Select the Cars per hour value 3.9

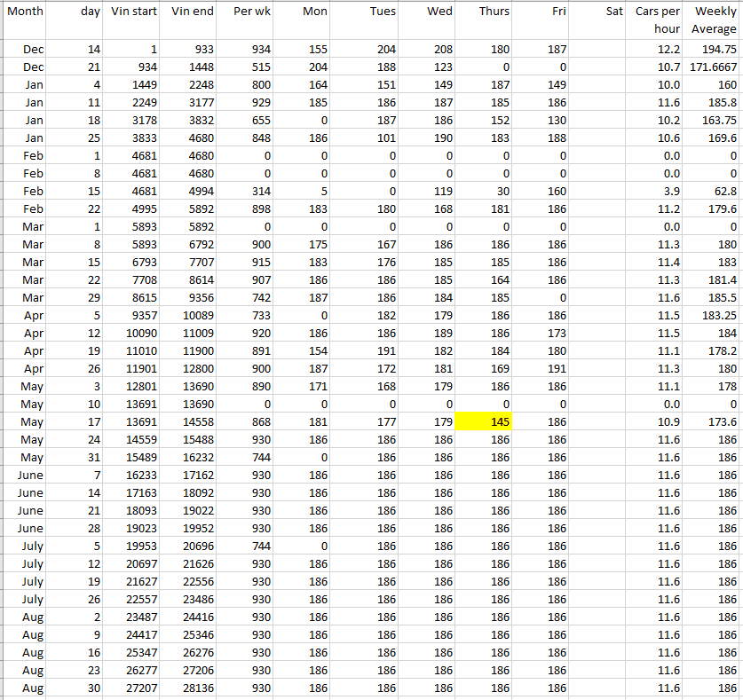657,192
